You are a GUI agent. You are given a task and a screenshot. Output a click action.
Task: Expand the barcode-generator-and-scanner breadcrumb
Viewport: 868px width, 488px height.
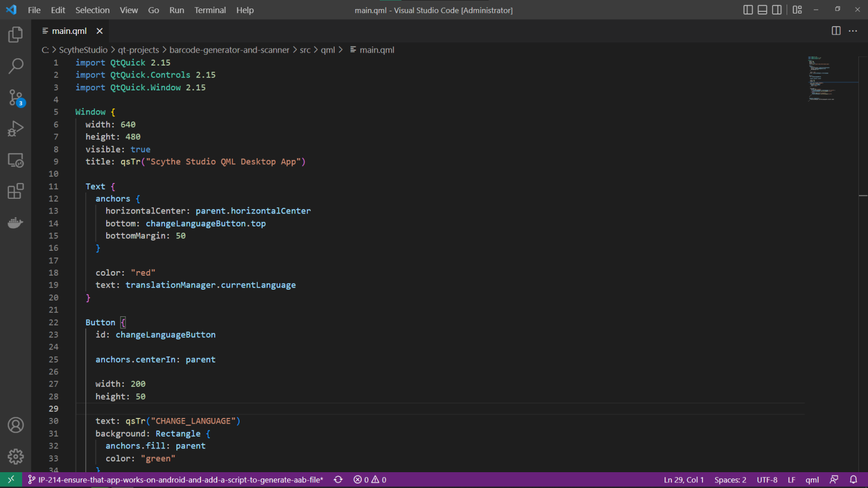click(x=229, y=50)
